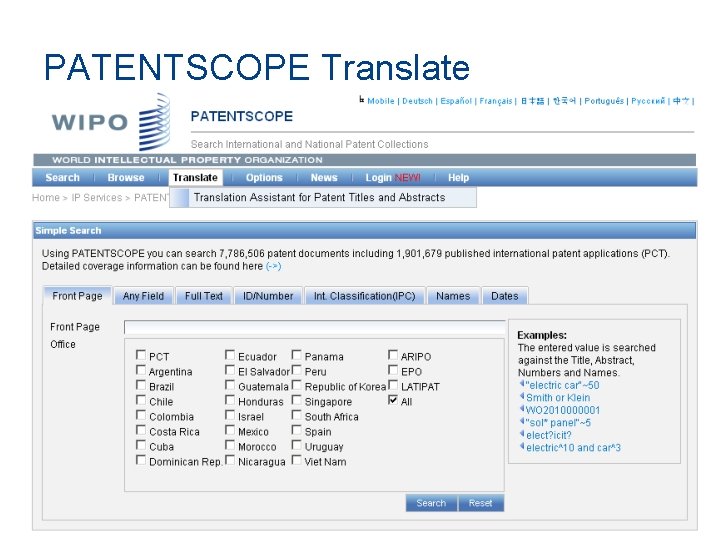Screen dimensions: 720x540
Task: Check the Costa Rica checkbox
Action: 141,430
